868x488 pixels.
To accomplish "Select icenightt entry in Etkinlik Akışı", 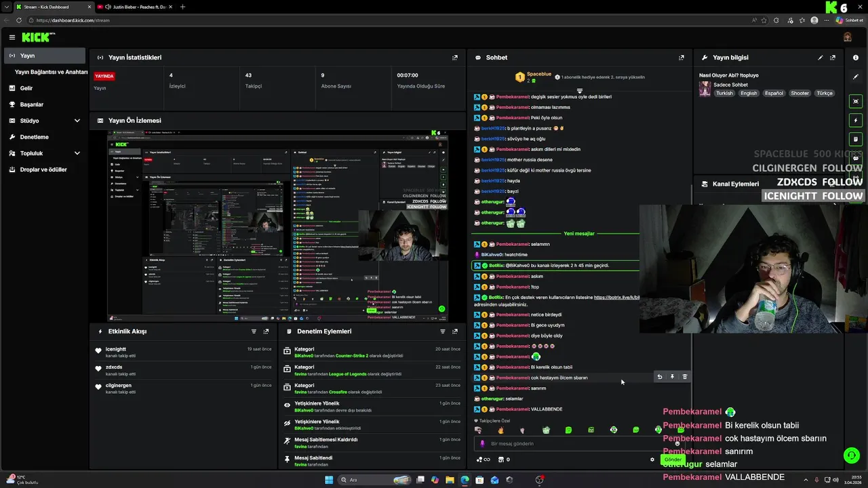I will 184,352.
